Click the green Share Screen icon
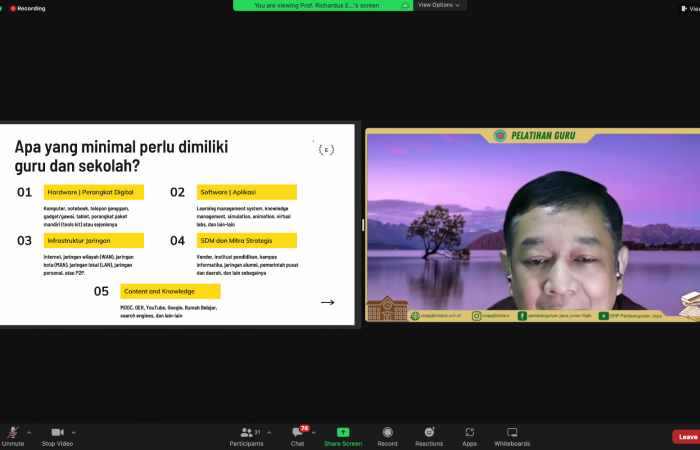The width and height of the screenshot is (700, 450). pyautogui.click(x=343, y=432)
